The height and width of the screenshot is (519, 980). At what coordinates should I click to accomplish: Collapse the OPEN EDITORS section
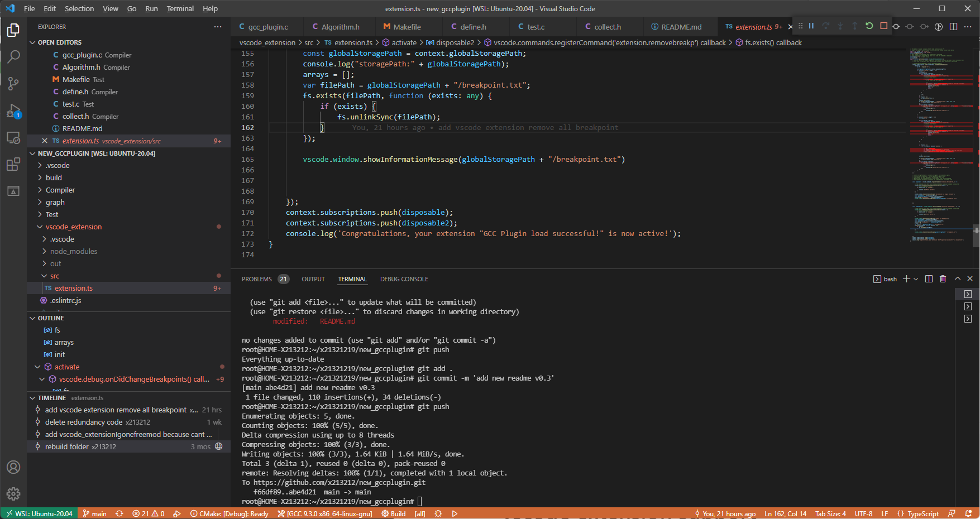32,42
